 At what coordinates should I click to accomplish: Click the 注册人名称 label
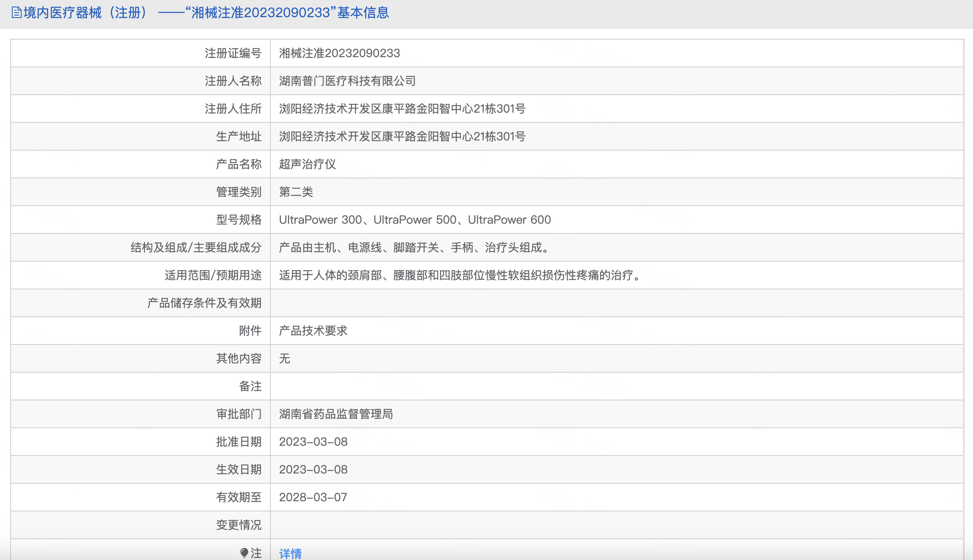click(x=233, y=81)
